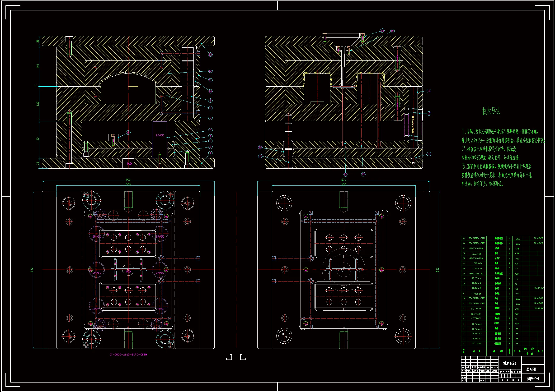This screenshot has height=392, width=555.
Task: Click the 技术要求 heading text
Action: (491, 111)
